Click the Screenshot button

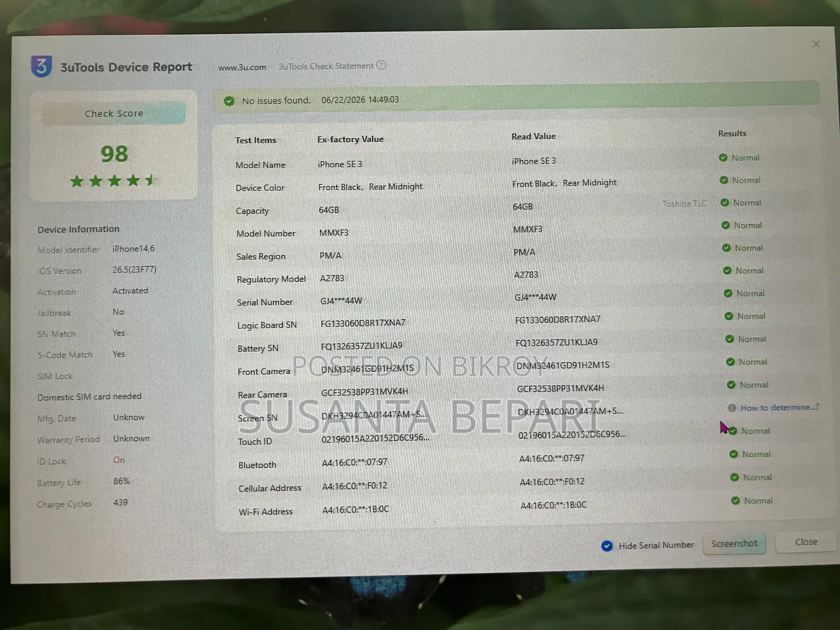(x=734, y=544)
